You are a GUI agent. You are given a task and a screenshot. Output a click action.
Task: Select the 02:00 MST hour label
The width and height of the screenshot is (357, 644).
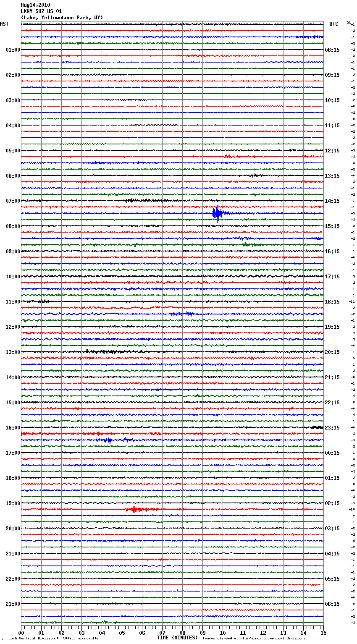13,75
